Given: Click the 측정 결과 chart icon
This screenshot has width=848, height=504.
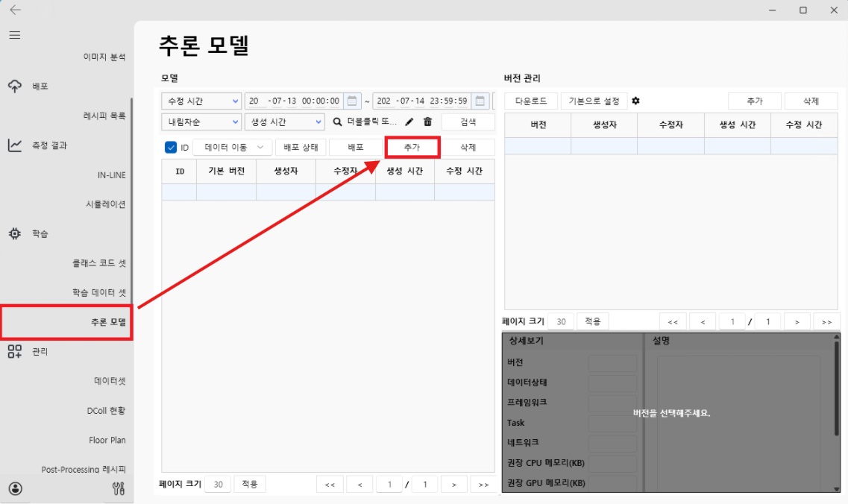Looking at the screenshot, I should 15,145.
